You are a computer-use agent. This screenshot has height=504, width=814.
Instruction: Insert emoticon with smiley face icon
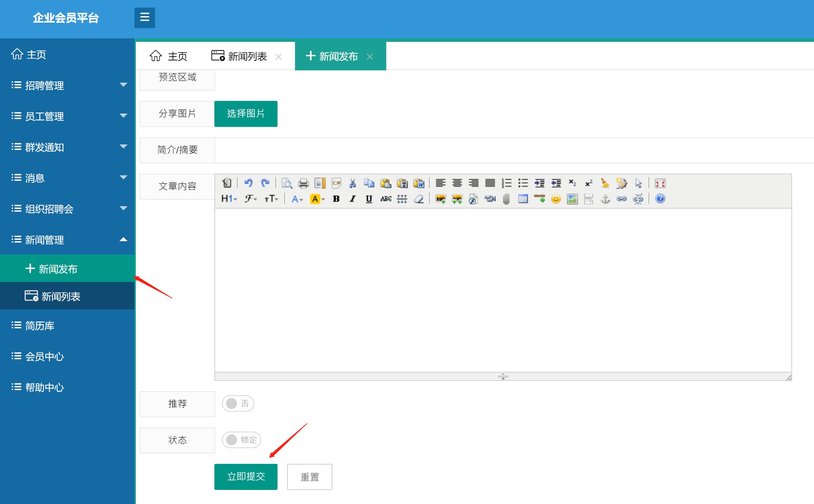pos(556,199)
